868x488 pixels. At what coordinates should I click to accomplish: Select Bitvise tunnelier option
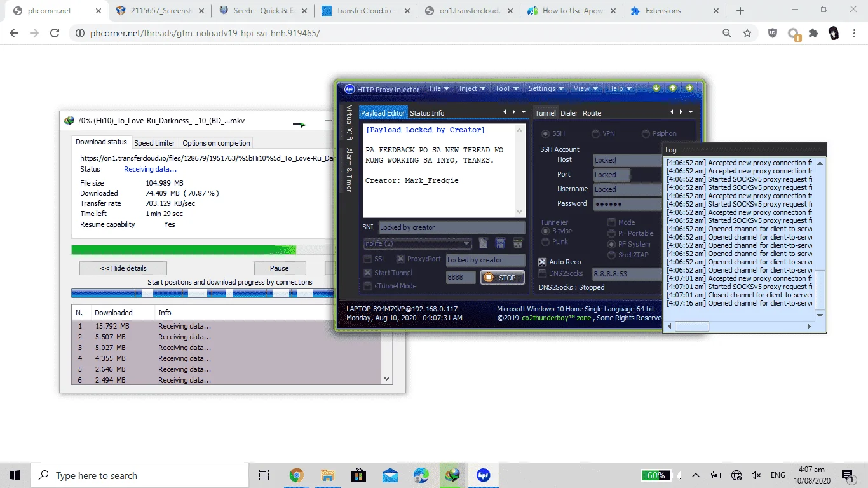click(x=545, y=231)
